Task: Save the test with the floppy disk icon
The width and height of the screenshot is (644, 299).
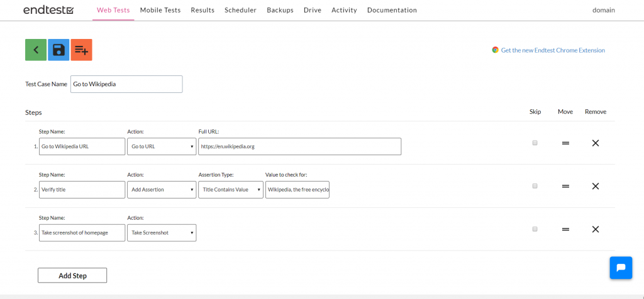Action: pos(58,50)
